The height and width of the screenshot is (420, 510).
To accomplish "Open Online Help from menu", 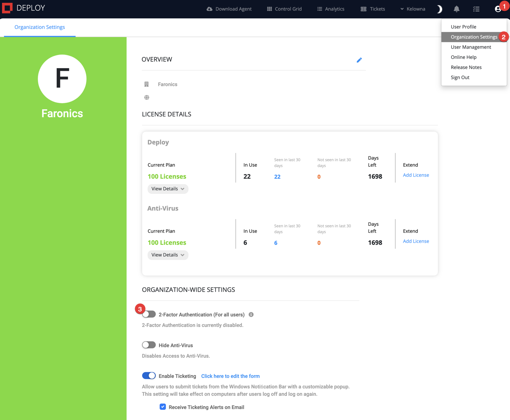I will point(474,57).
